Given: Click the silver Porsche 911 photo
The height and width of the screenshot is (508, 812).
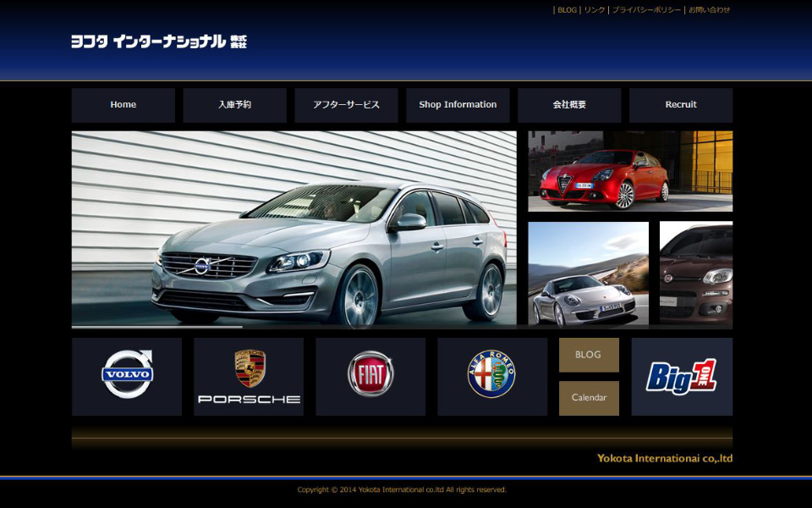Looking at the screenshot, I should click(x=589, y=273).
